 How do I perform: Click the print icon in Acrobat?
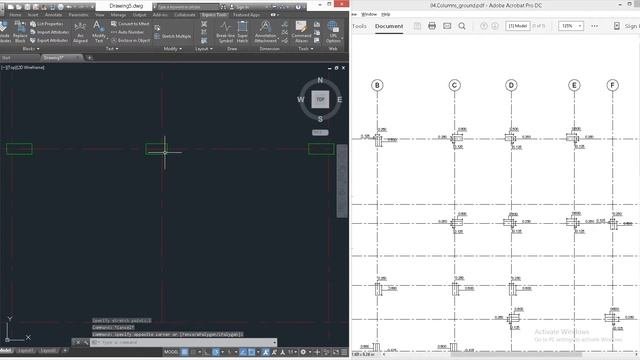click(432, 26)
